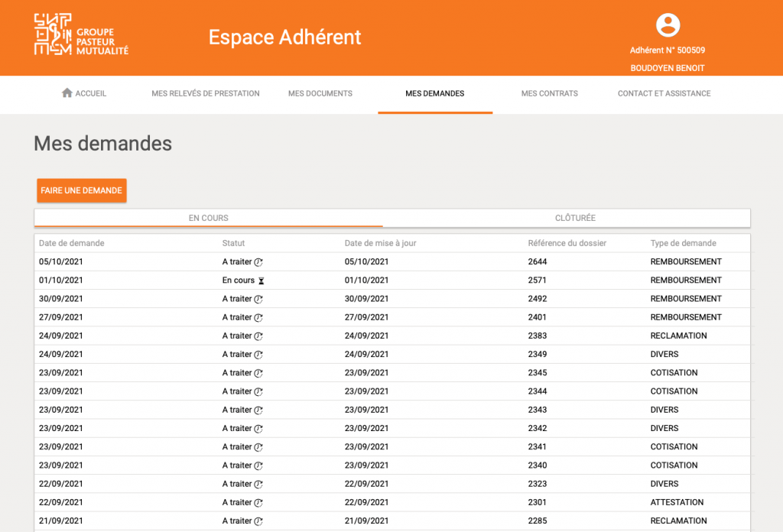Screen dimensions: 783x532
Task: Go to Mes documents section
Action: coord(320,93)
